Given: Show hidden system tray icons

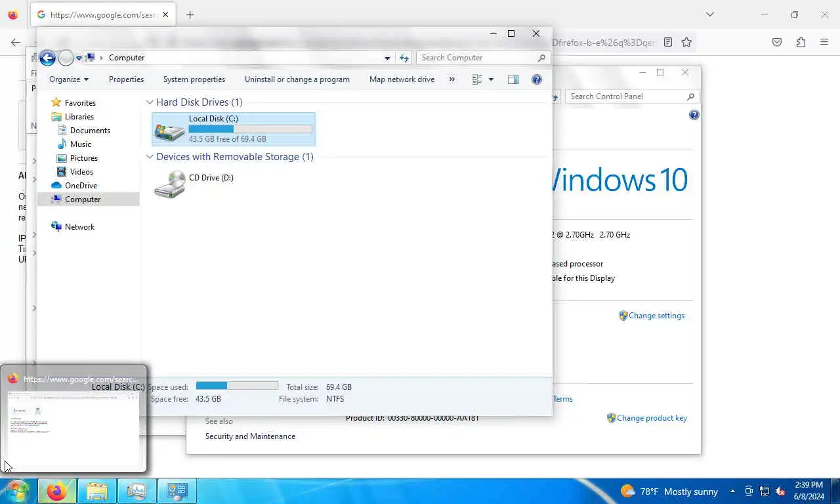Looking at the screenshot, I should coord(732,492).
